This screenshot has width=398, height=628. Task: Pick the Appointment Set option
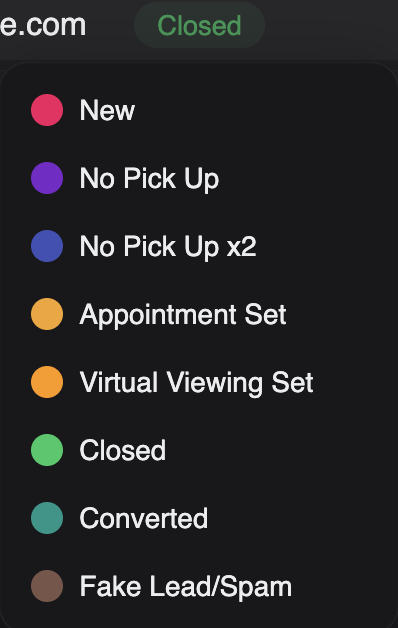tap(199, 314)
